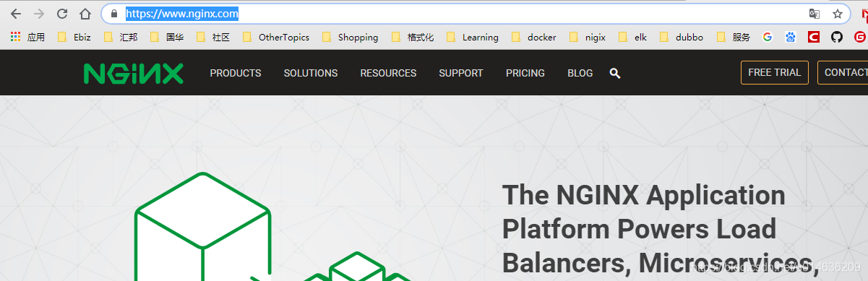This screenshot has height=281, width=868.
Task: Open the OtherTopics bookmark folder
Action: click(275, 37)
